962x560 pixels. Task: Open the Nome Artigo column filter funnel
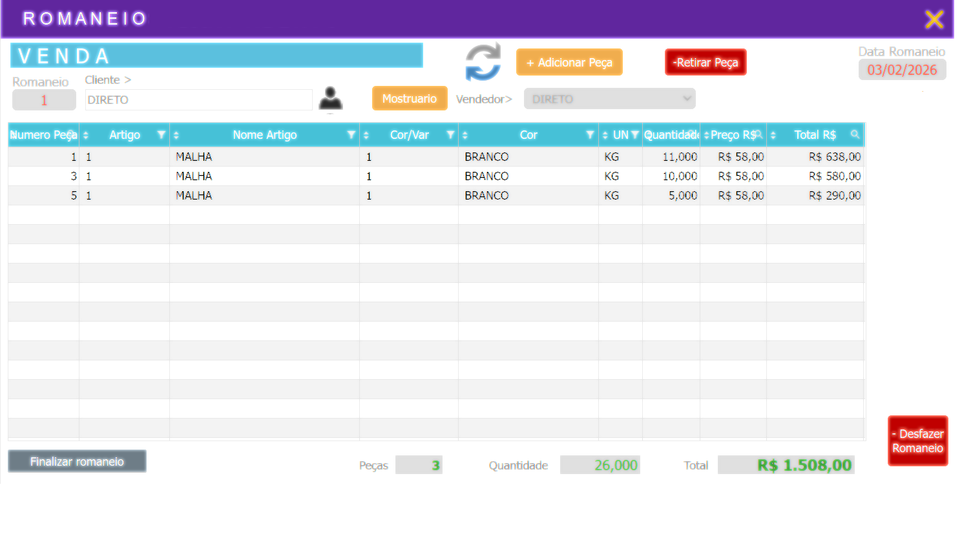coord(351,135)
